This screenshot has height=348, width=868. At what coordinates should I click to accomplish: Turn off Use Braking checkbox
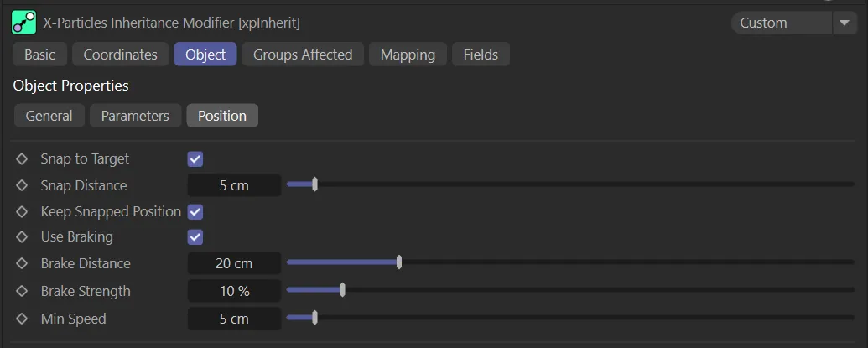pyautogui.click(x=195, y=236)
